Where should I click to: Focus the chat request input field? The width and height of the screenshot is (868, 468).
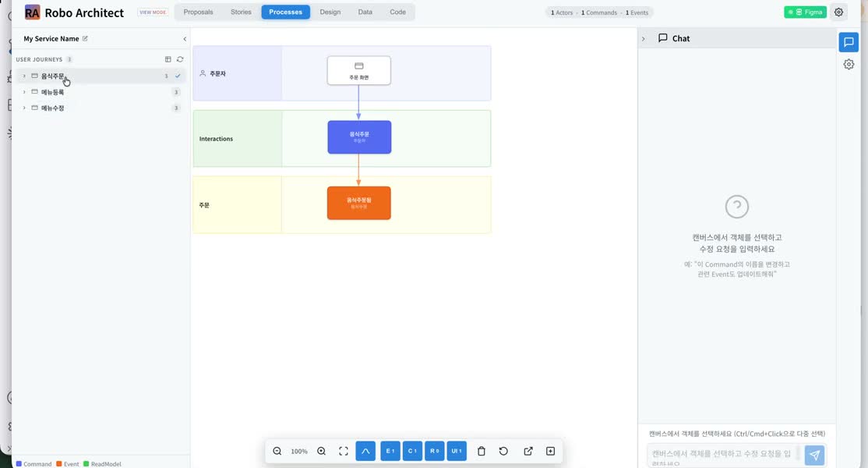point(724,456)
